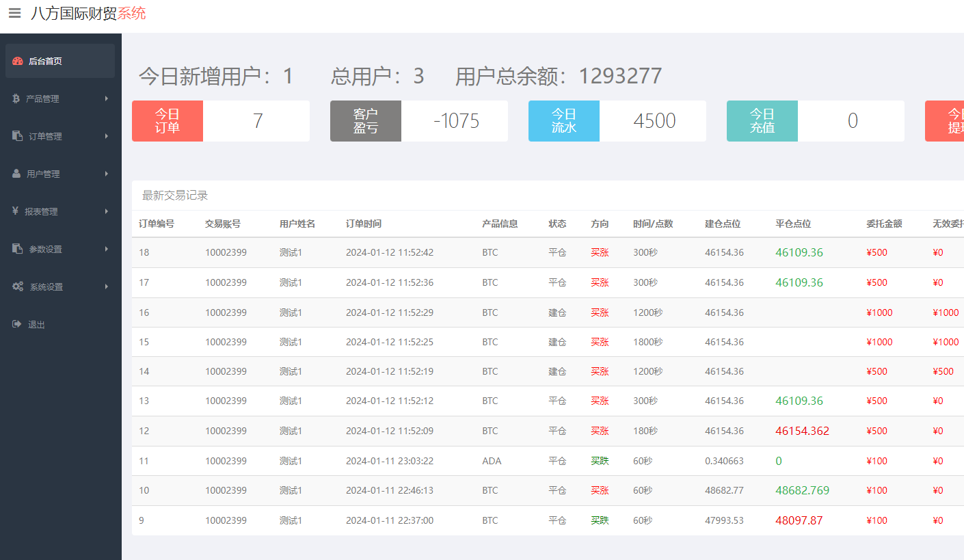Click the dashboard icon beside 后台首页
The image size is (964, 560).
click(x=18, y=61)
